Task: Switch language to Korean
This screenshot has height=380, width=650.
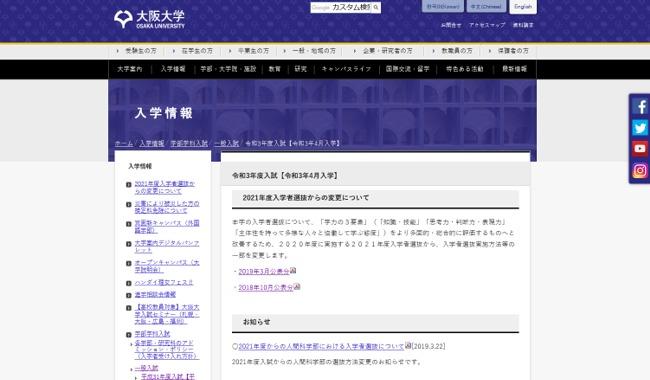Action: tap(443, 7)
